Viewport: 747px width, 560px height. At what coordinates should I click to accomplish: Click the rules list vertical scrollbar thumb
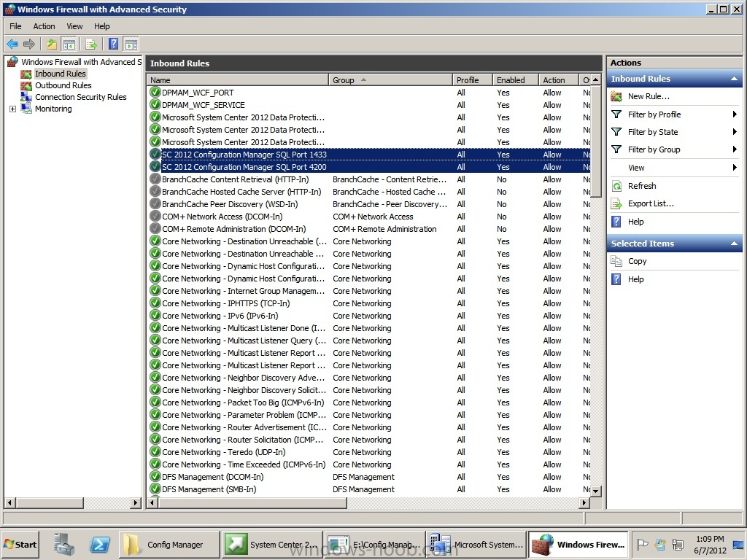click(x=595, y=141)
